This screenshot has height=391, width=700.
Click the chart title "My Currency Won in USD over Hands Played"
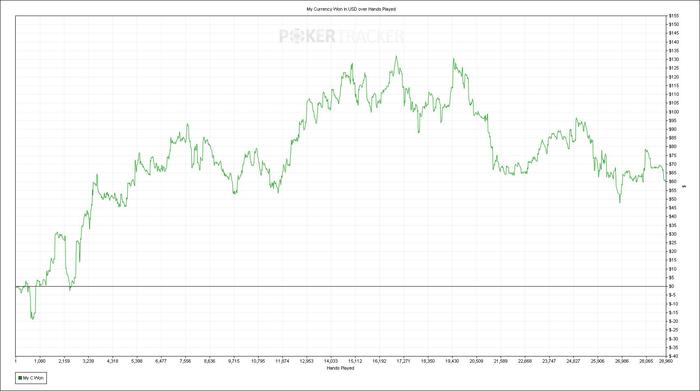[351, 9]
